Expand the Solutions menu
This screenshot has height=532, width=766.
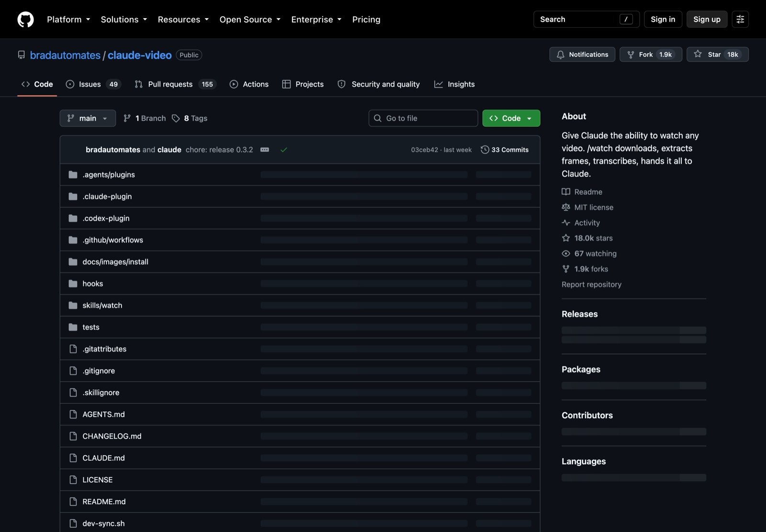coord(124,19)
